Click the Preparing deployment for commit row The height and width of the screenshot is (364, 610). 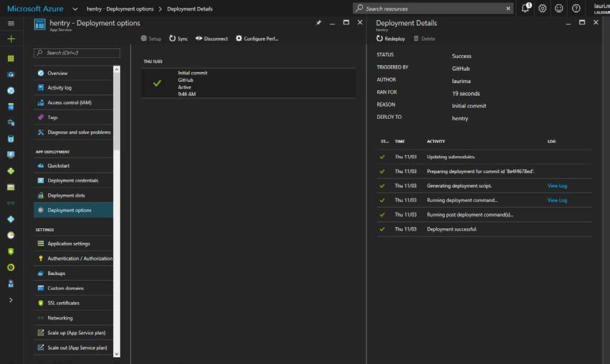tap(484, 171)
